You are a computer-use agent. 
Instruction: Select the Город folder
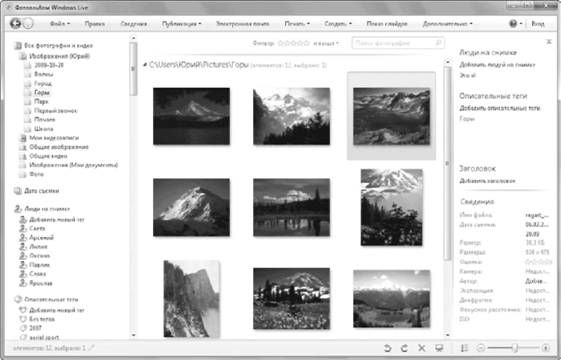(43, 83)
